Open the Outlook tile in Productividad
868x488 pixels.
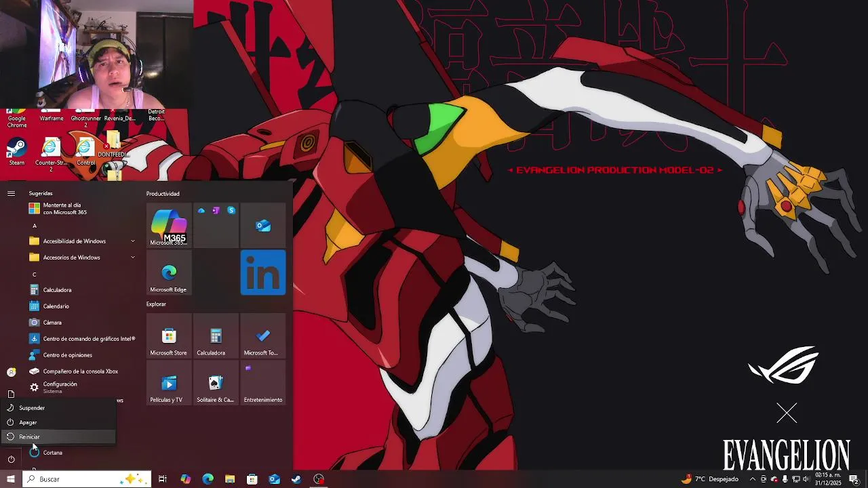[263, 225]
